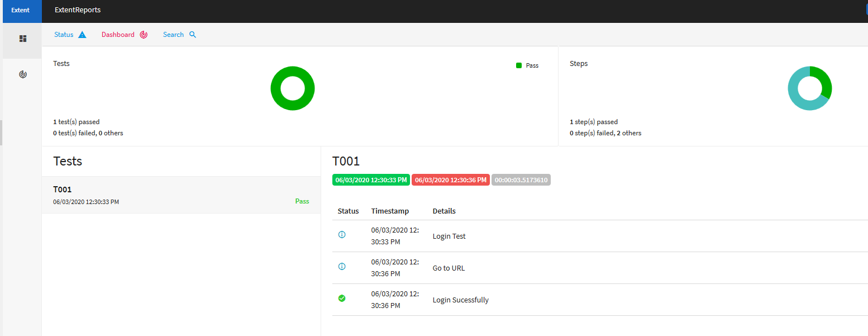The width and height of the screenshot is (868, 336).
Task: Click the Search magnifier icon
Action: (193, 35)
